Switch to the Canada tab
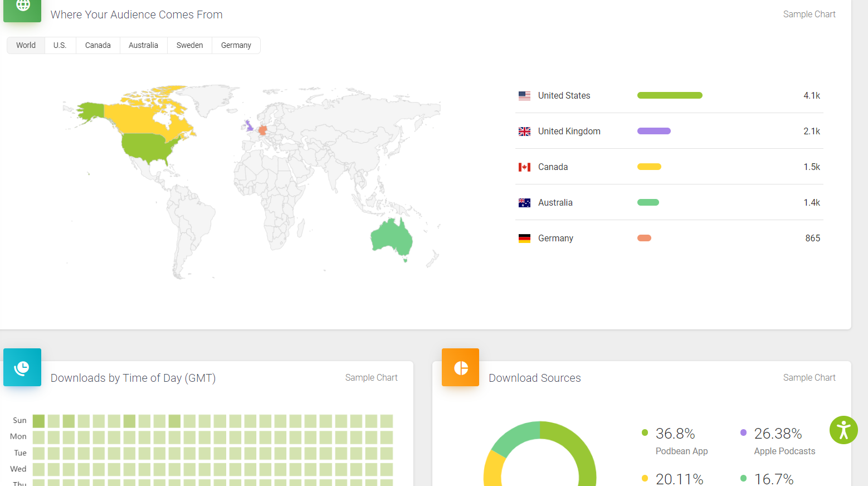 click(98, 45)
